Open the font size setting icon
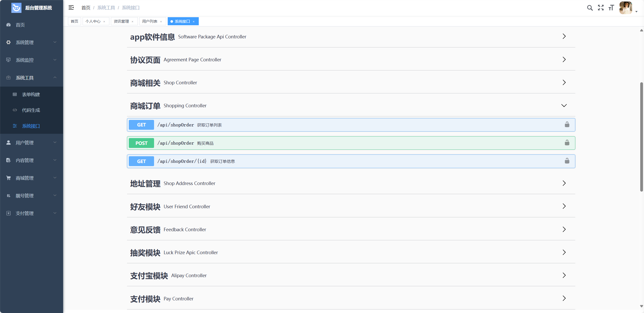 [x=611, y=8]
